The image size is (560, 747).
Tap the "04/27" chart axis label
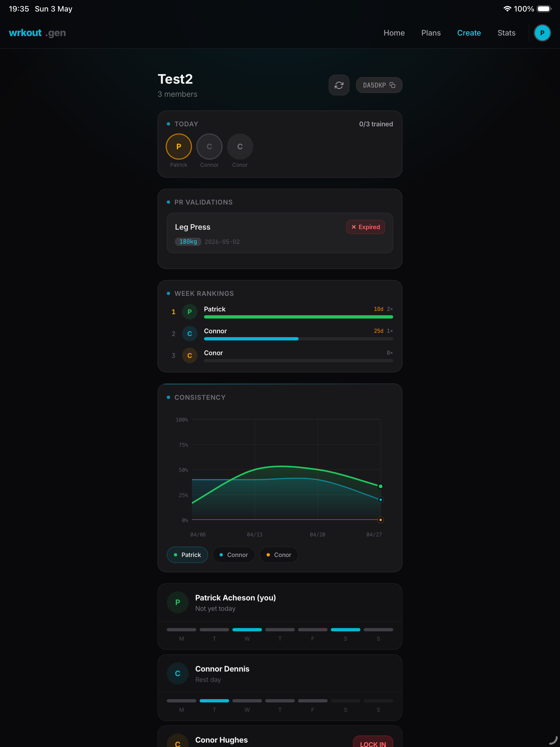click(x=374, y=535)
